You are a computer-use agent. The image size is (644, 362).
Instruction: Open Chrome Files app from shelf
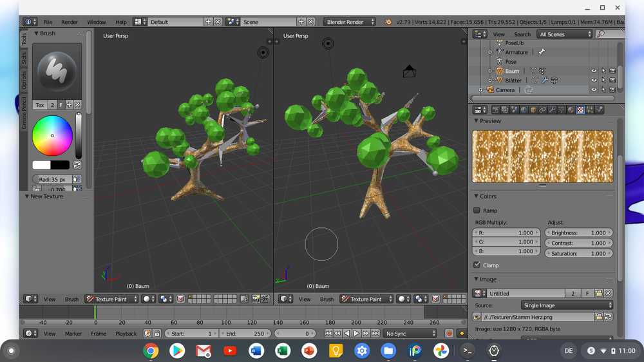[x=388, y=351]
